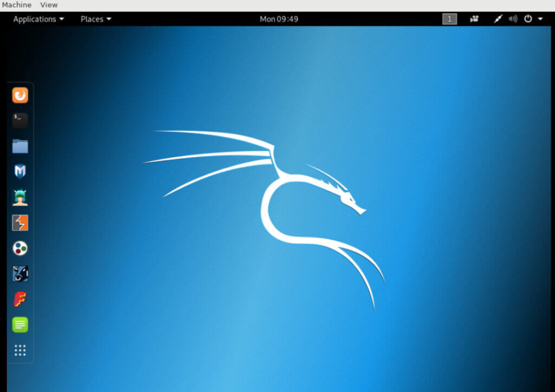This screenshot has width=555, height=392.
Task: Select workspace indicator 1
Action: coord(449,19)
